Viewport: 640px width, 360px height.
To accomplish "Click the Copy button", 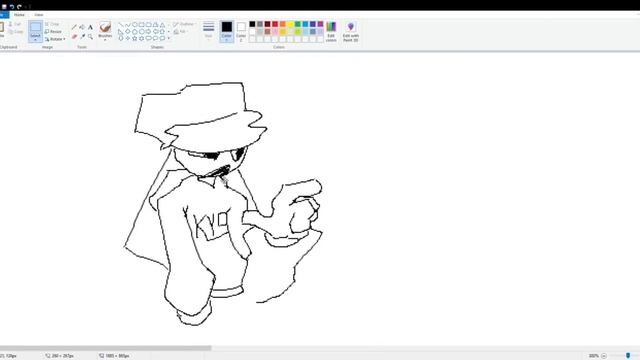I will [x=16, y=32].
